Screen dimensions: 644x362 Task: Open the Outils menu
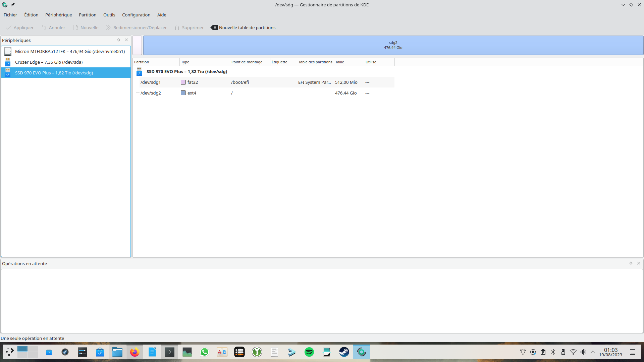109,15
